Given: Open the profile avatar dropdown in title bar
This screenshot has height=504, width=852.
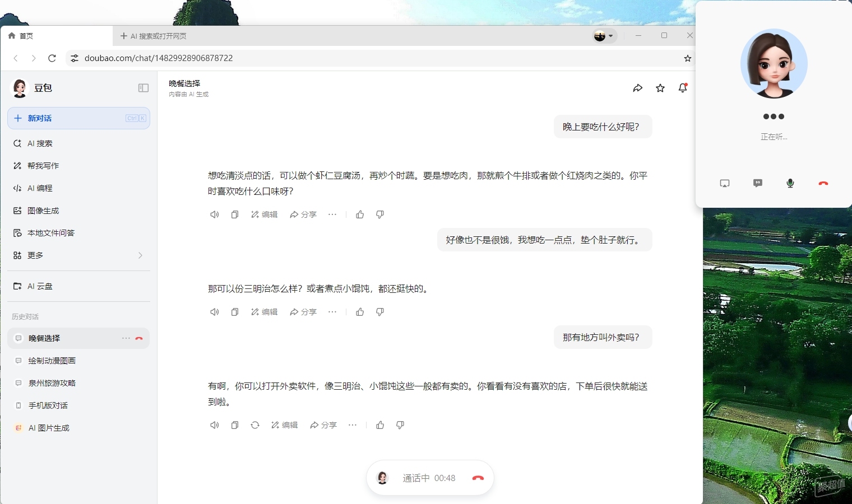Looking at the screenshot, I should [604, 36].
